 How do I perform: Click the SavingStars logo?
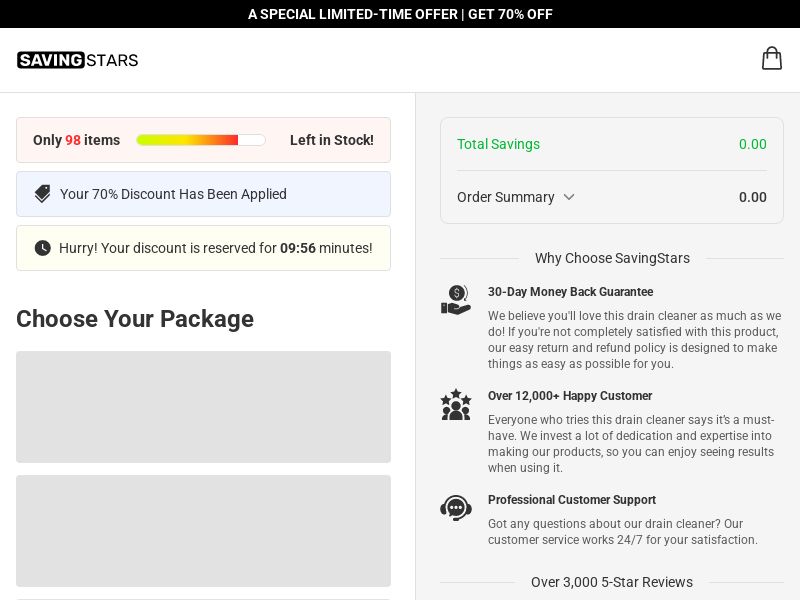[78, 60]
